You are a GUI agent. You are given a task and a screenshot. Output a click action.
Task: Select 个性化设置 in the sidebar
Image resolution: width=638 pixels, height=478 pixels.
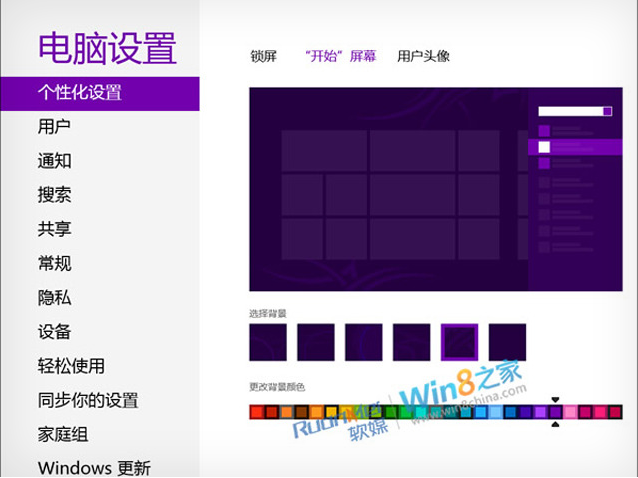click(x=80, y=93)
